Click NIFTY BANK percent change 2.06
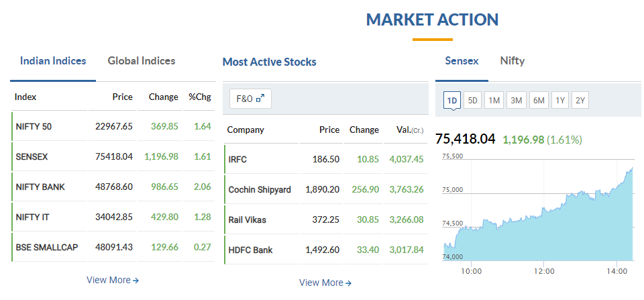The width and height of the screenshot is (644, 300). tap(203, 187)
